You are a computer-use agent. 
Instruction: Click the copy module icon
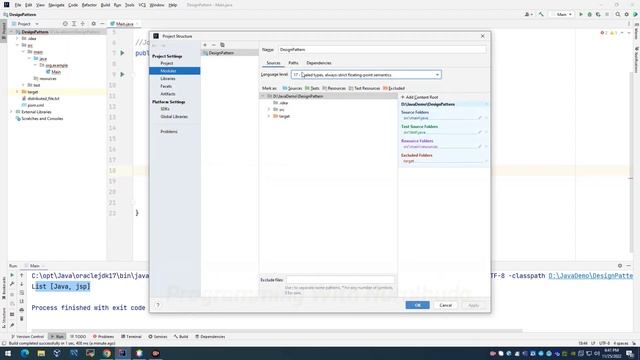(222, 45)
